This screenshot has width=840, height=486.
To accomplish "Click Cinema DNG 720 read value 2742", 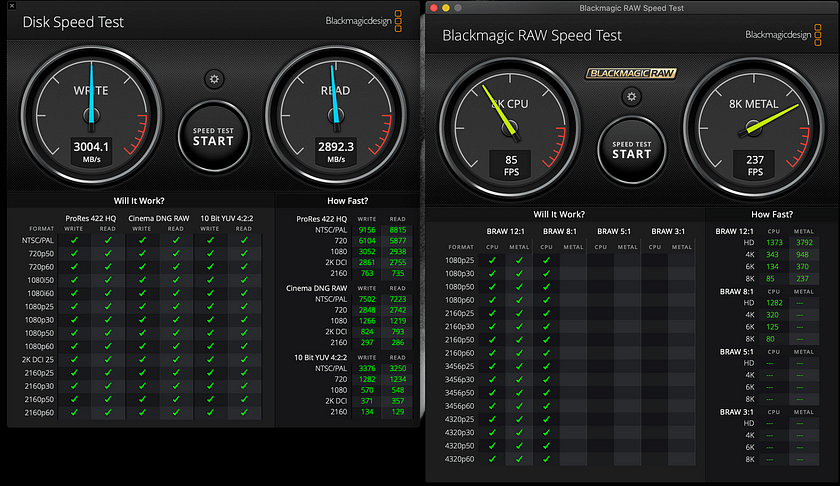I will click(x=398, y=310).
